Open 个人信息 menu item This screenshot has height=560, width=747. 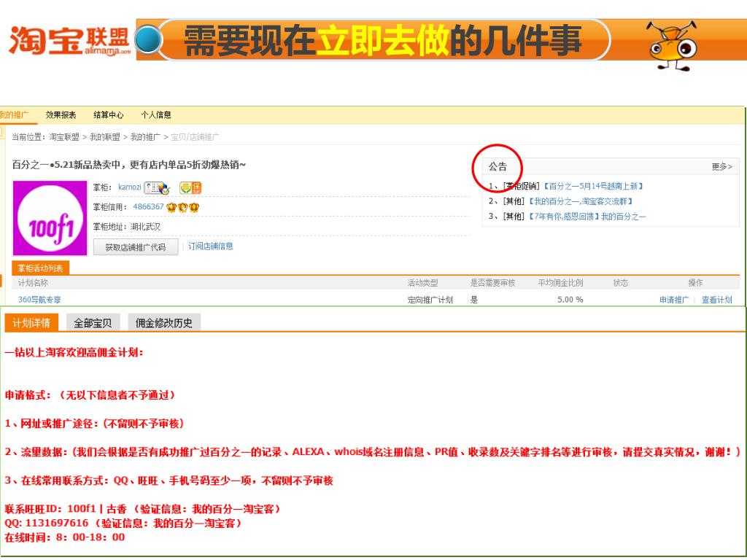tap(156, 114)
